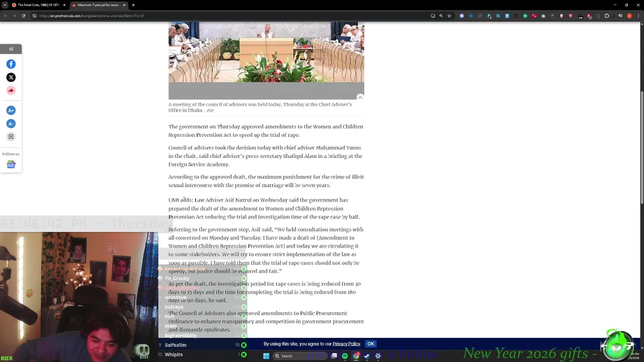Select Whipits in the leaderboard
This screenshot has width=644, height=362.
174,354
